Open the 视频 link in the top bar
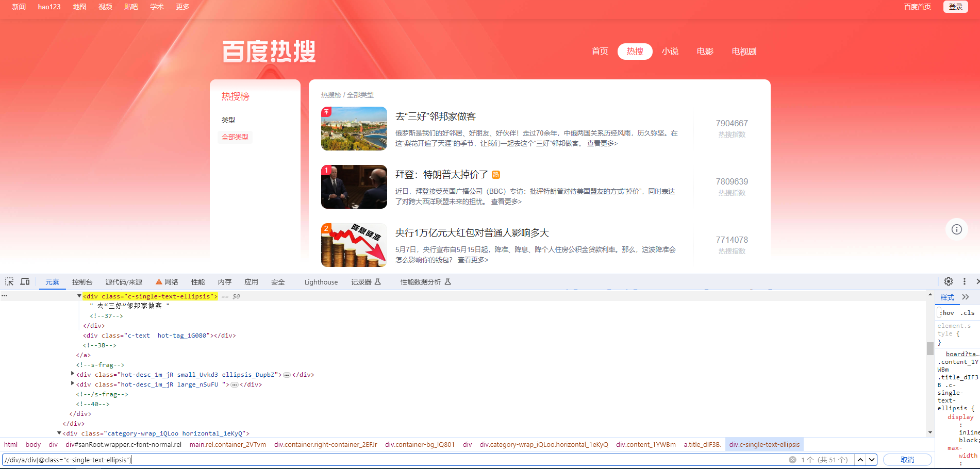980x469 pixels. (x=105, y=7)
